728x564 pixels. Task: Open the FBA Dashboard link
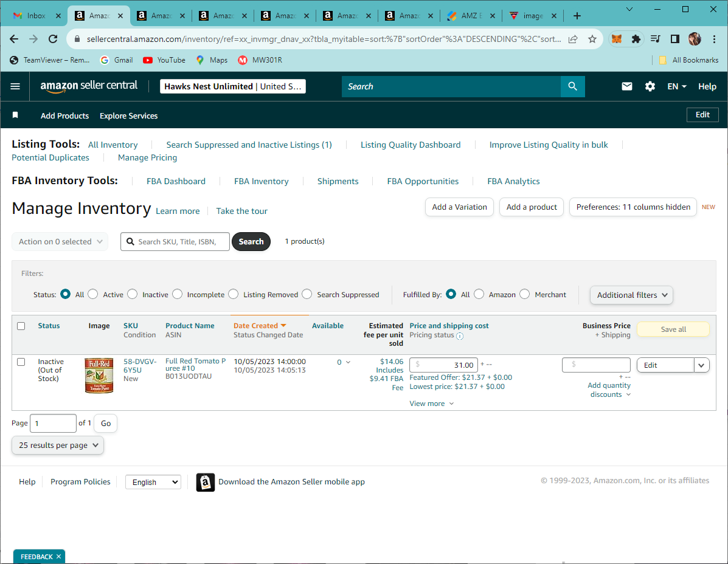pyautogui.click(x=176, y=181)
